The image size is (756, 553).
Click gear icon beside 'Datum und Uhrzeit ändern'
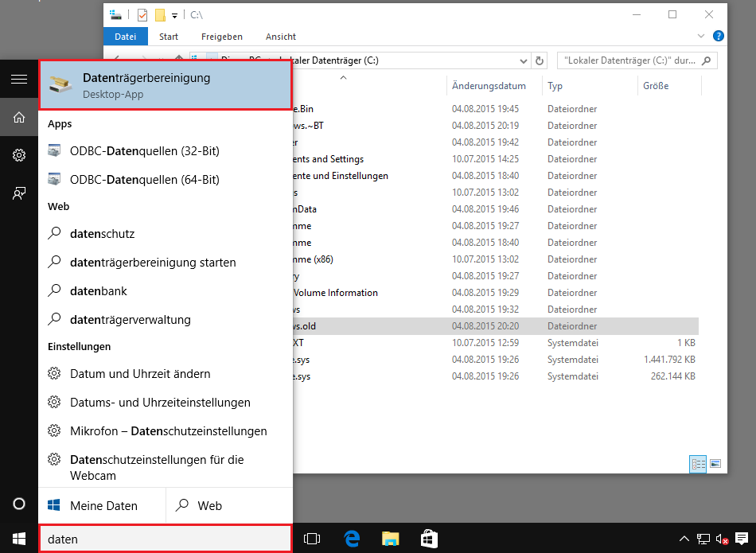coord(54,373)
